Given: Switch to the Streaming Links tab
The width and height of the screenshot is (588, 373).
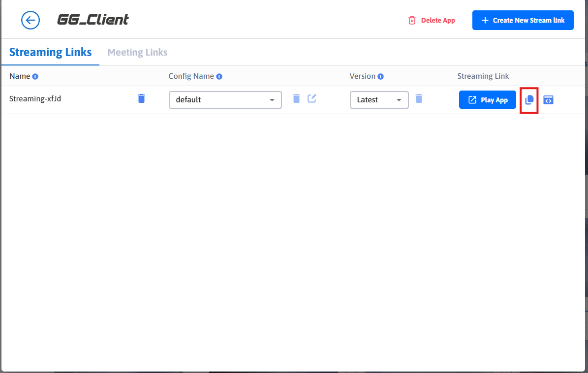Looking at the screenshot, I should click(50, 52).
